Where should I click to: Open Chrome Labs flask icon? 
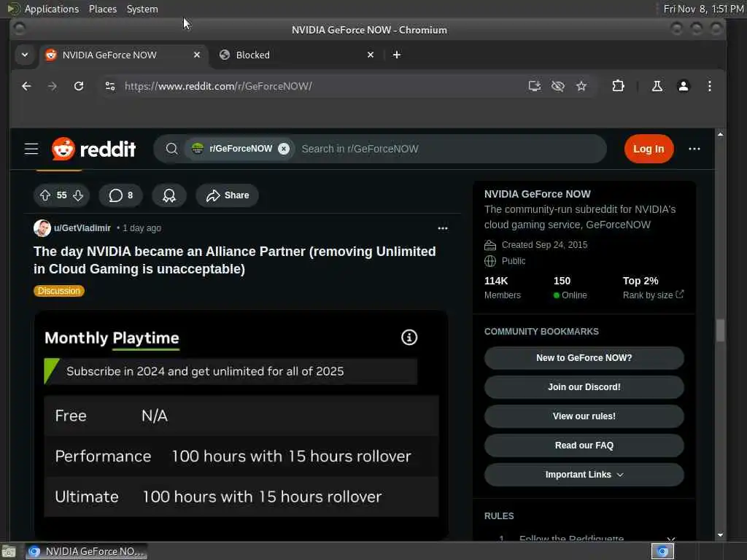pos(657,86)
